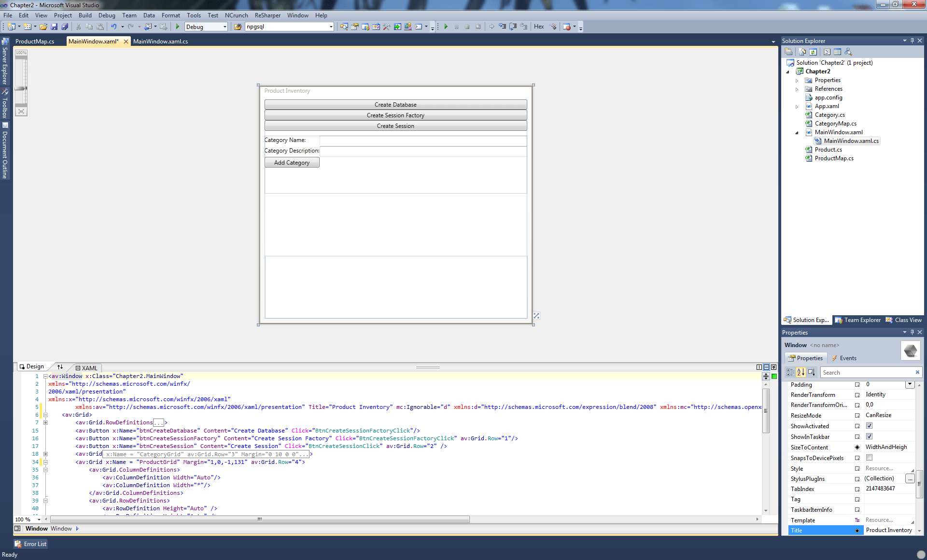Switch to the ProductMap.cs tab
927x560 pixels.
tap(35, 42)
